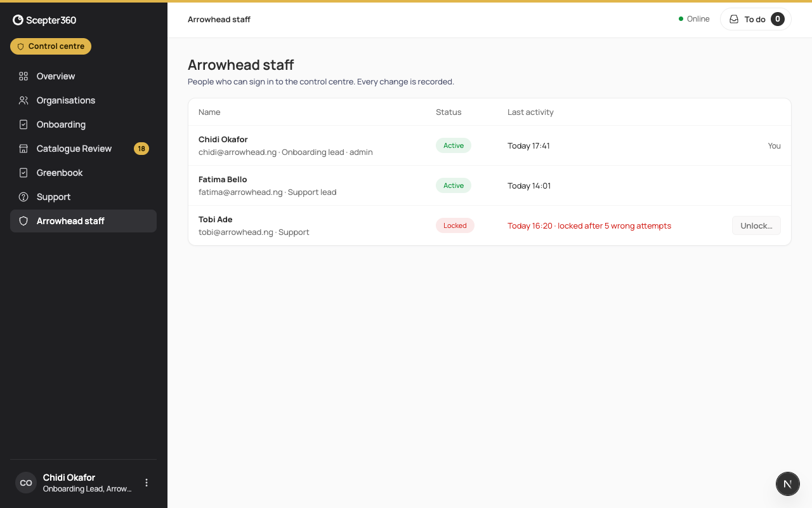Click Tobi Ade's name in the table
This screenshot has width=812, height=508.
216,220
